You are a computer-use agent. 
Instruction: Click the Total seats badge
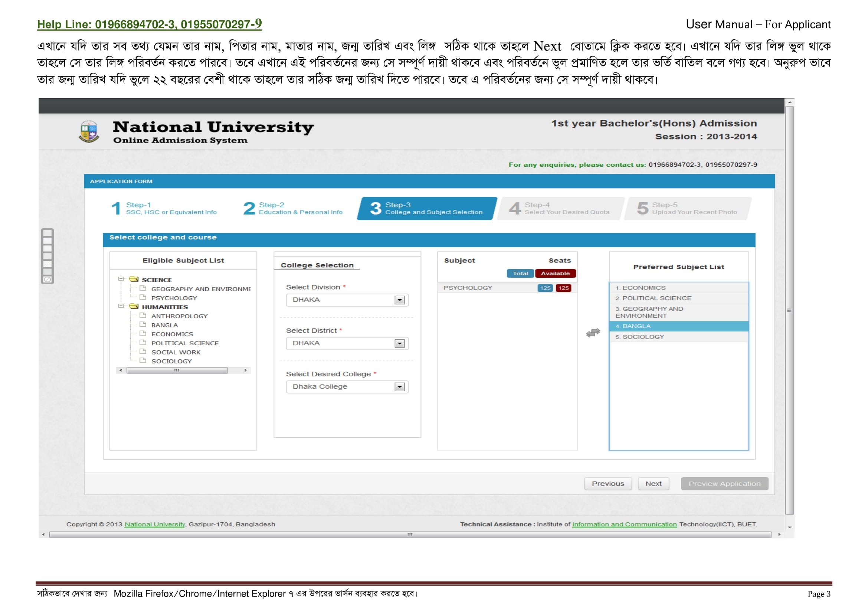pos(520,273)
